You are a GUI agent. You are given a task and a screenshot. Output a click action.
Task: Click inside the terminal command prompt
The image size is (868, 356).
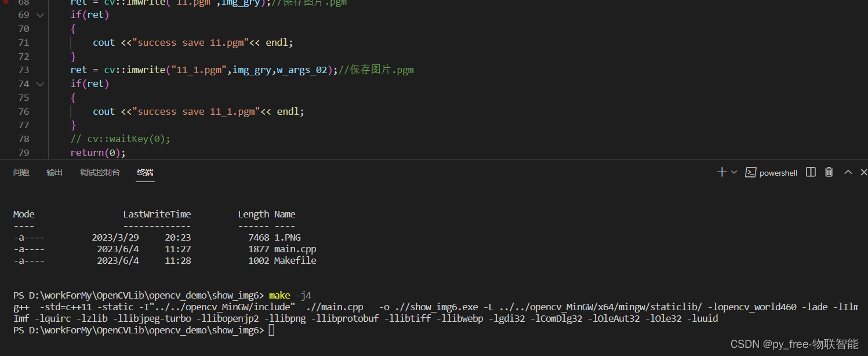[273, 329]
